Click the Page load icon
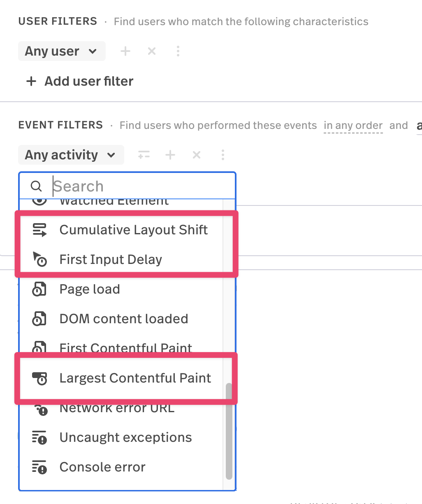The width and height of the screenshot is (422, 504). tap(39, 289)
